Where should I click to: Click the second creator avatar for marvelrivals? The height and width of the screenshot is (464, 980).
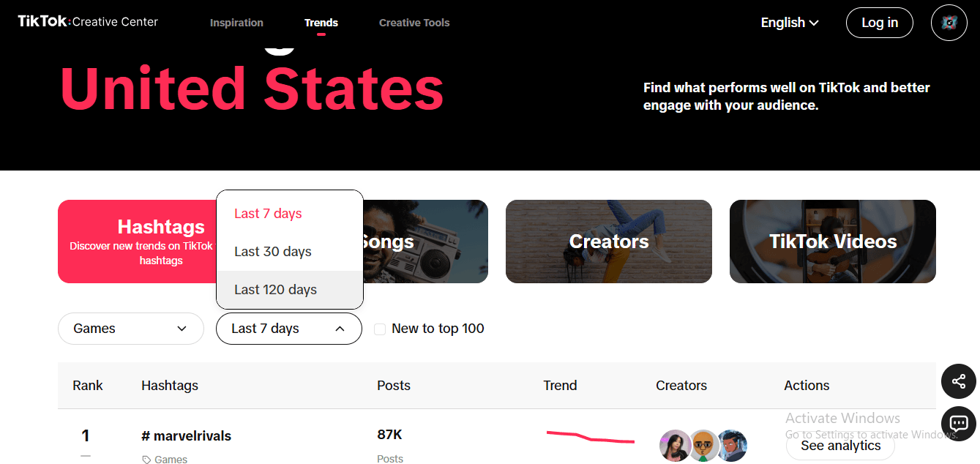pos(703,446)
